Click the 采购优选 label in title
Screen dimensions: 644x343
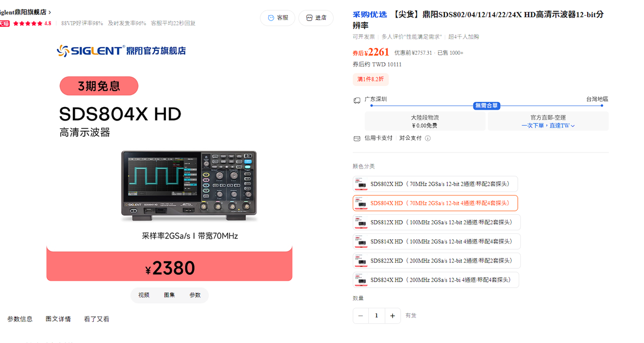(370, 14)
